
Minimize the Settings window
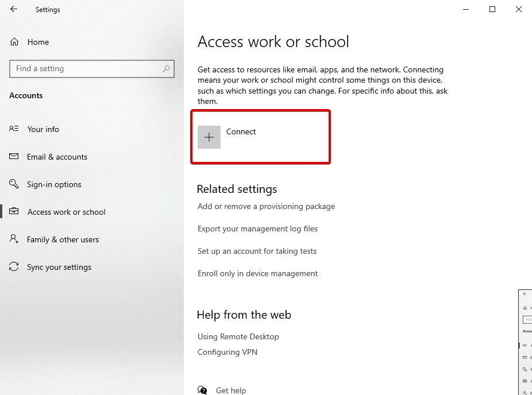coord(466,9)
